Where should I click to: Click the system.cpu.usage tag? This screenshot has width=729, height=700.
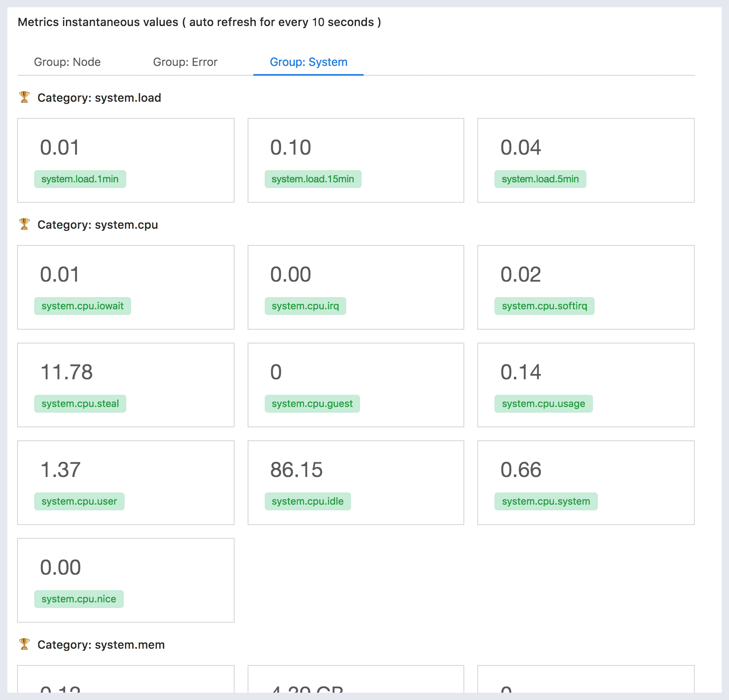tap(543, 404)
